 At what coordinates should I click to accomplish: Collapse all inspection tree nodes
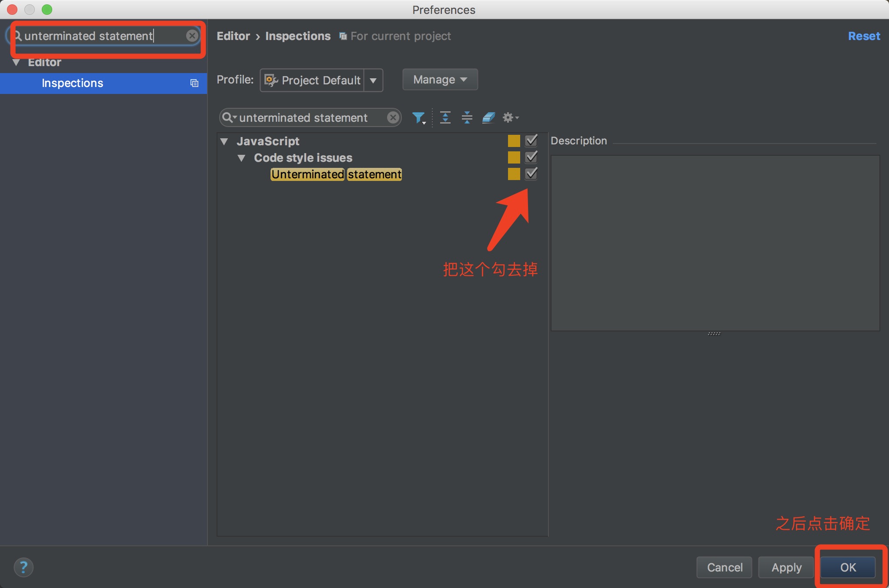(x=467, y=117)
